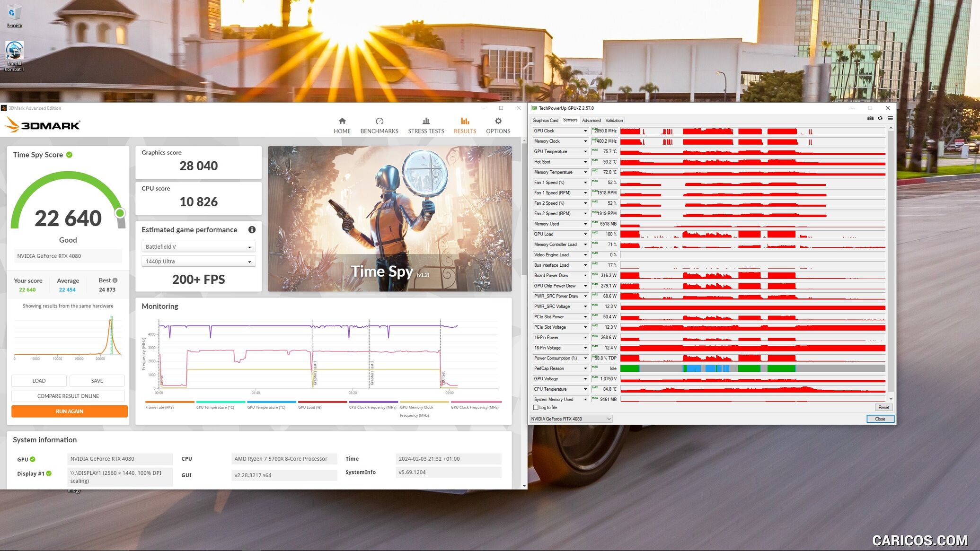The width and height of the screenshot is (980, 551).
Task: Expand the Fan 1 Speed (RPM) dropdown
Action: [x=585, y=193]
